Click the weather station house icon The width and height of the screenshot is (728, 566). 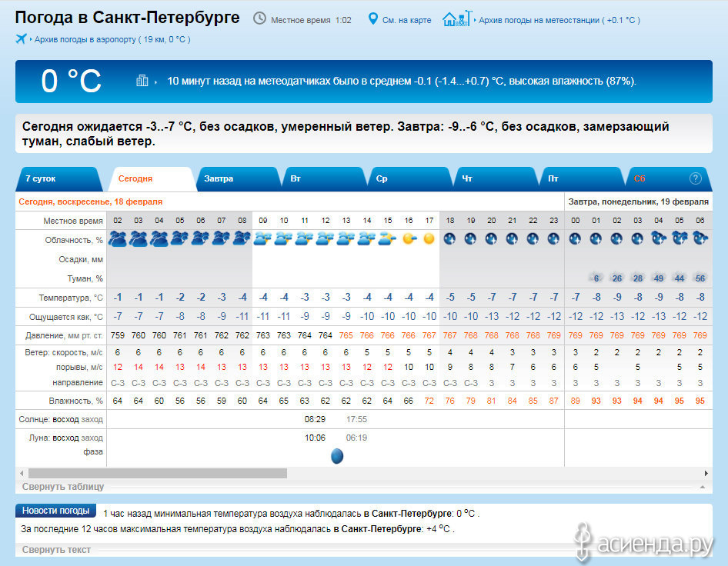point(457,19)
